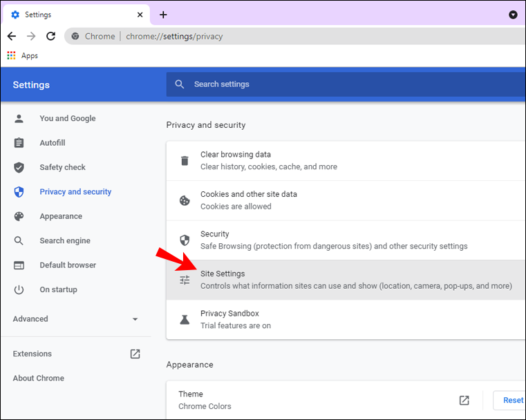
Task: Expand the Advanced section arrow
Action: [x=135, y=319]
